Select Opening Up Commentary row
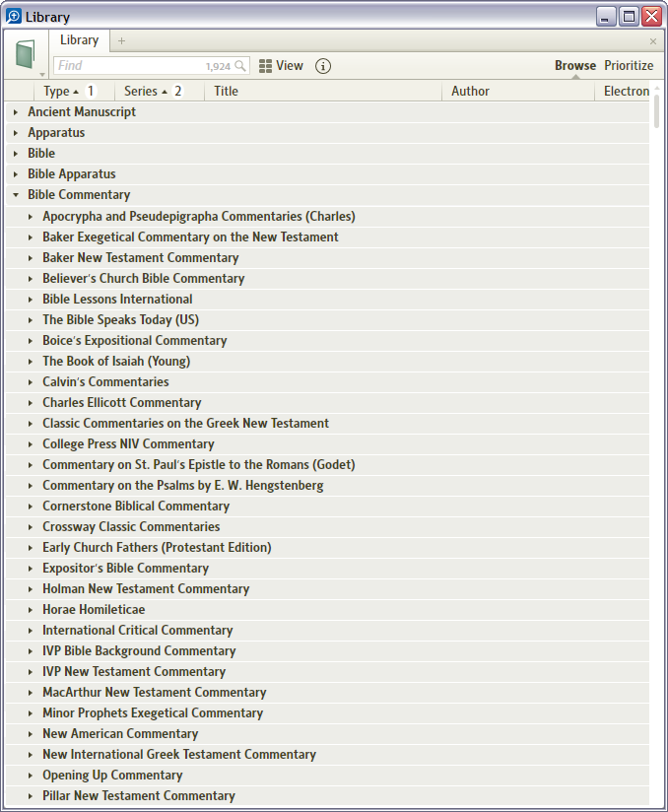668x812 pixels. click(327, 776)
